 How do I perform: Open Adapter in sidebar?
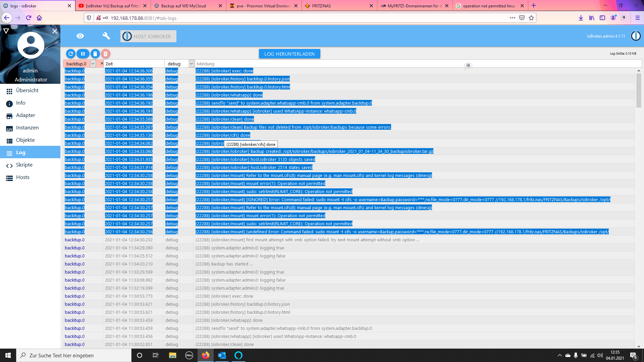pos(30,115)
